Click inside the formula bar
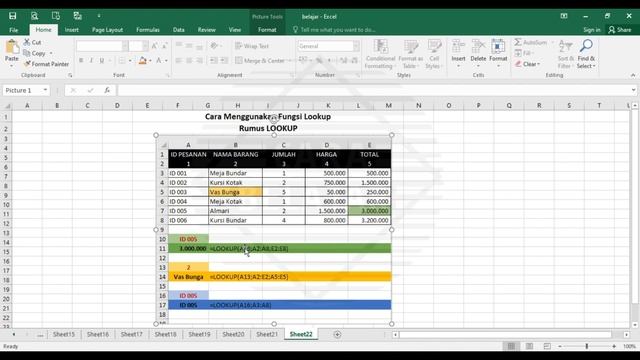 (x=373, y=90)
